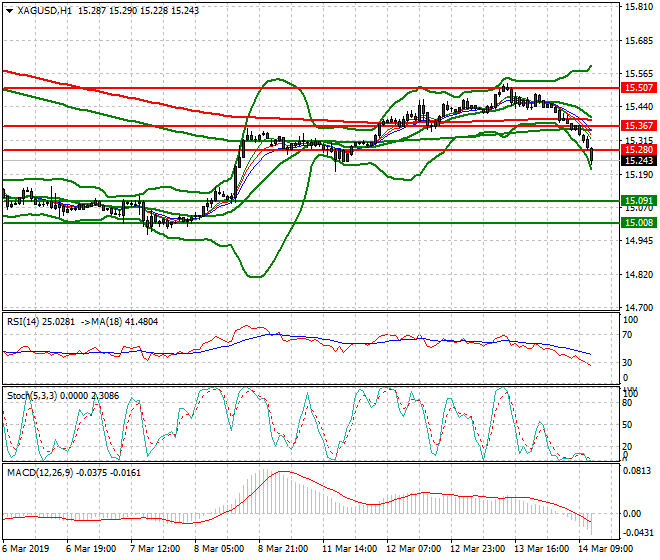Click the 11 Mar 14:00 time label
The width and height of the screenshot is (660, 560).
tap(349, 549)
